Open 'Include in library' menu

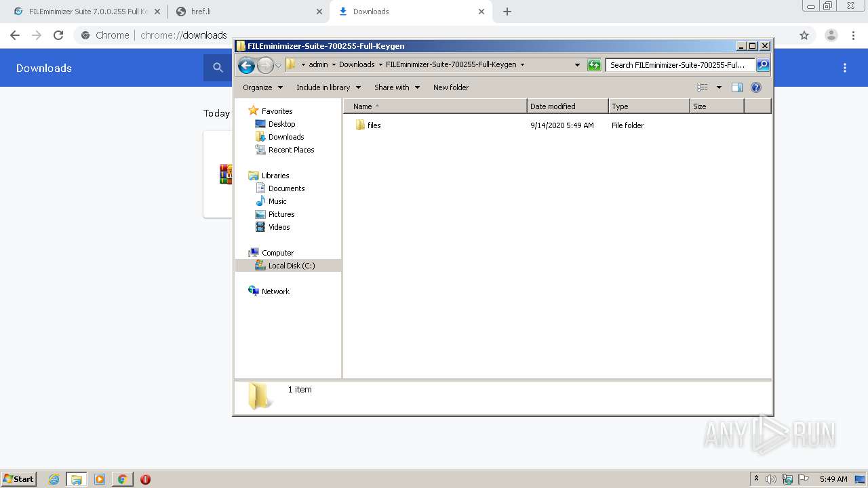[328, 87]
